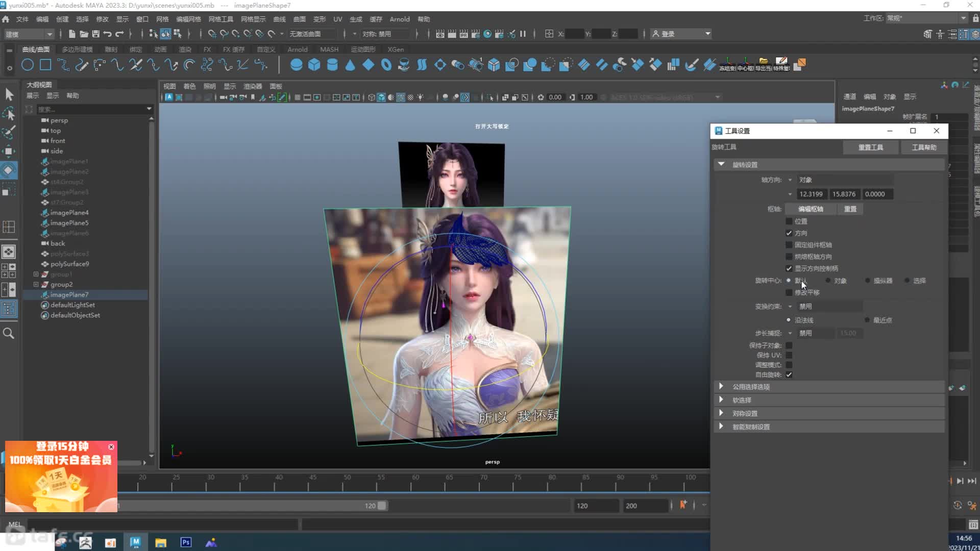The height and width of the screenshot is (551, 980).
Task: Click the redo arrow icon
Action: (x=119, y=34)
